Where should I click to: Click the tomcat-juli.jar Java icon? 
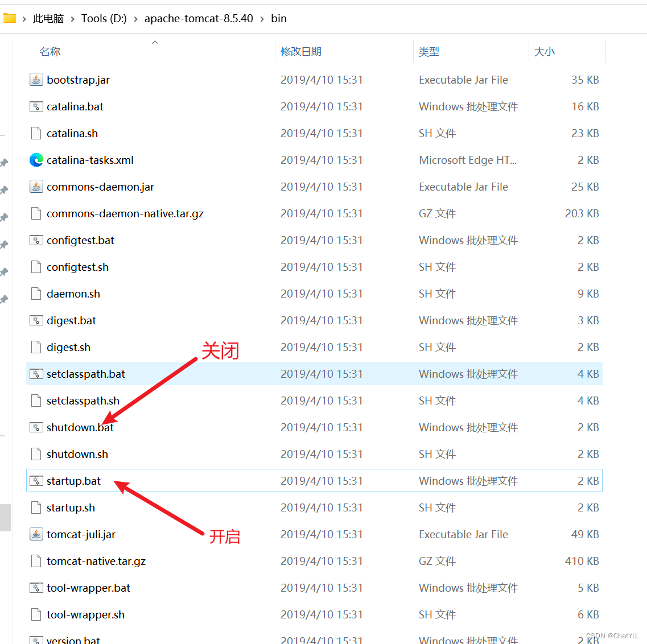[36, 534]
